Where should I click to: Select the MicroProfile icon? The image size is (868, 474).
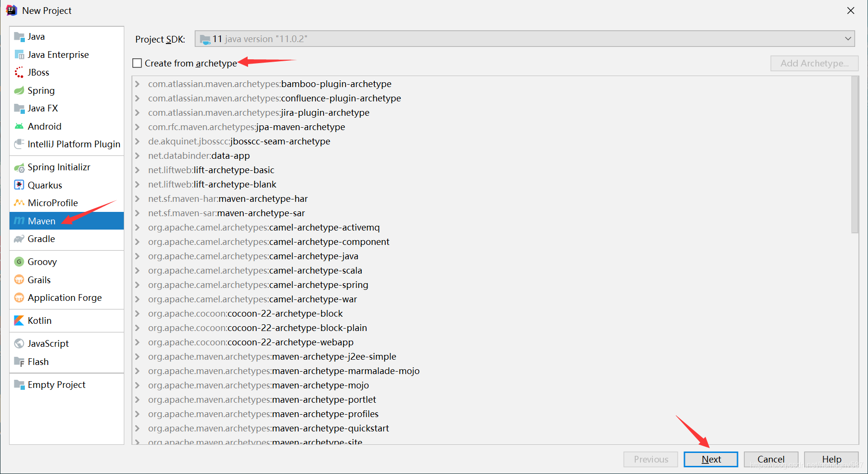point(19,203)
